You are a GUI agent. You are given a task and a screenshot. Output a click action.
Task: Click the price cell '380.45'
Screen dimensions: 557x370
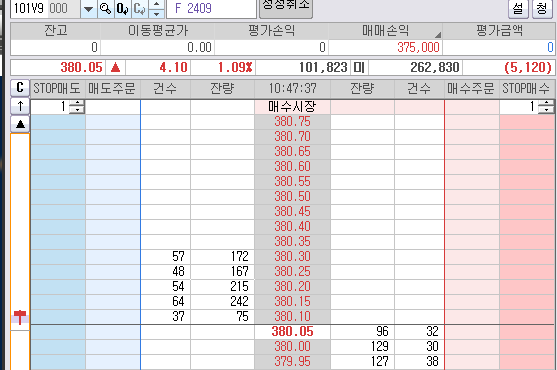pyautogui.click(x=292, y=212)
